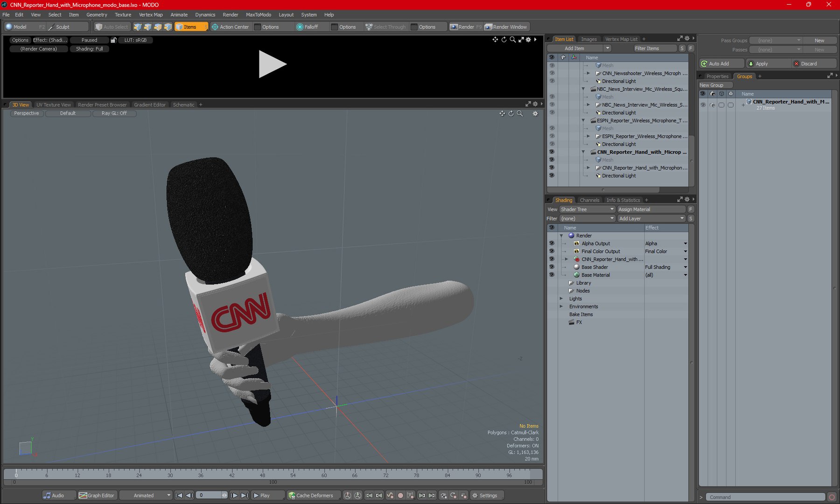840x504 pixels.
Task: Click preview zoom magnifier icon
Action: tap(513, 40)
